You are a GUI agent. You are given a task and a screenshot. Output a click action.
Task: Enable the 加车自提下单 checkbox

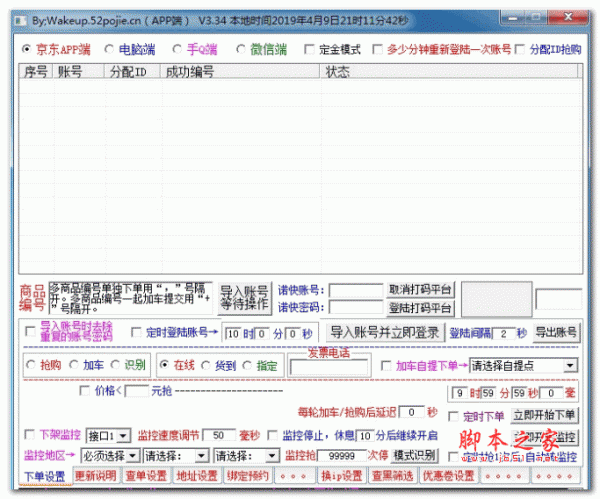(386, 365)
